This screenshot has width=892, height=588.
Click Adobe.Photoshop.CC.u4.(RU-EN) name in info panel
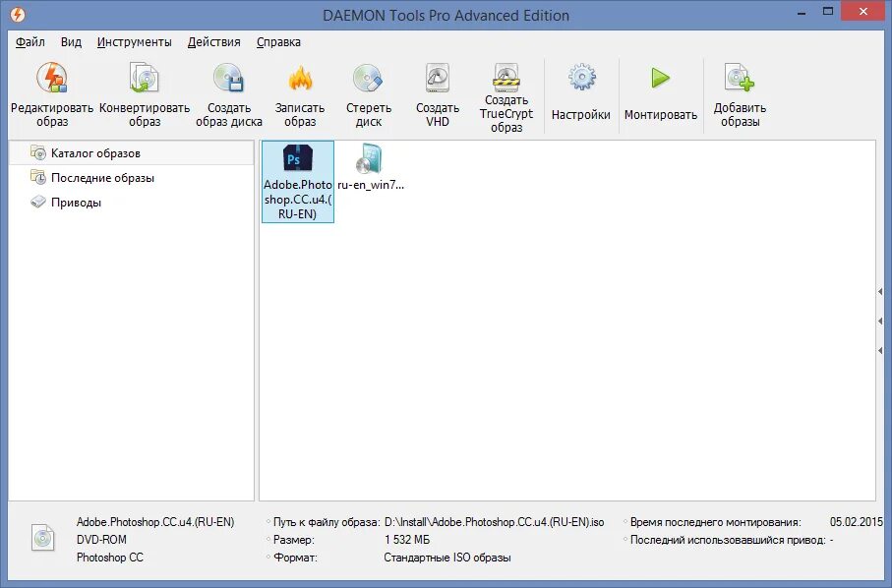[x=155, y=522]
